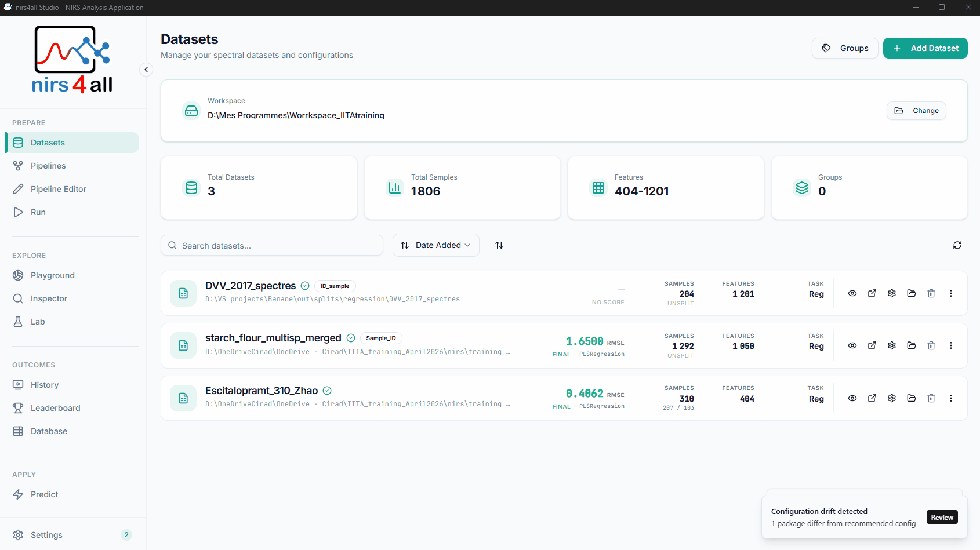Change the workspace folder
This screenshot has height=550, width=980.
pyautogui.click(x=916, y=111)
